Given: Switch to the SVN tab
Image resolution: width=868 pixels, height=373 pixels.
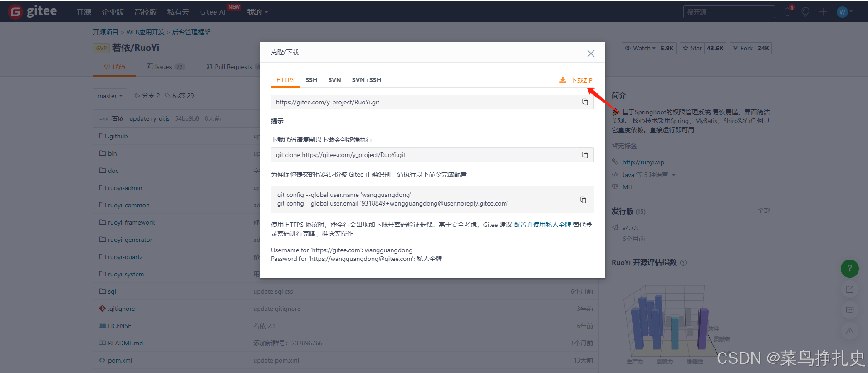Looking at the screenshot, I should pyautogui.click(x=334, y=80).
